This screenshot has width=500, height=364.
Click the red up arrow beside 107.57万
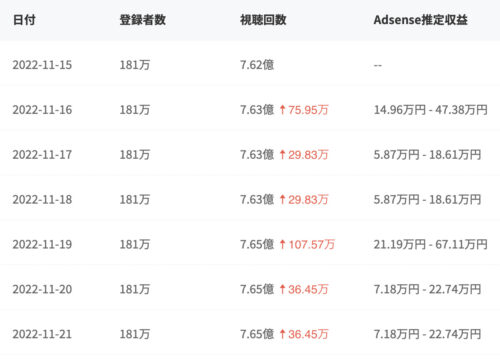[x=282, y=244]
